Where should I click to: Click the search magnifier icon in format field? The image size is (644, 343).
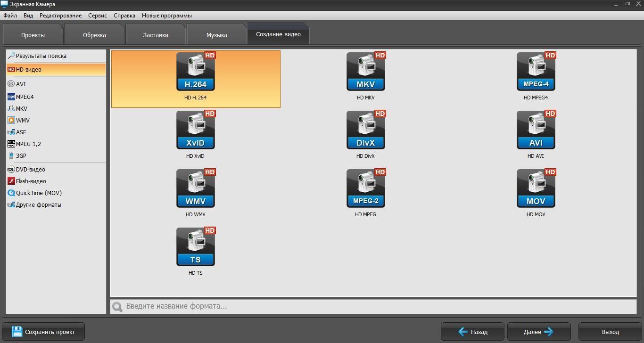[117, 307]
